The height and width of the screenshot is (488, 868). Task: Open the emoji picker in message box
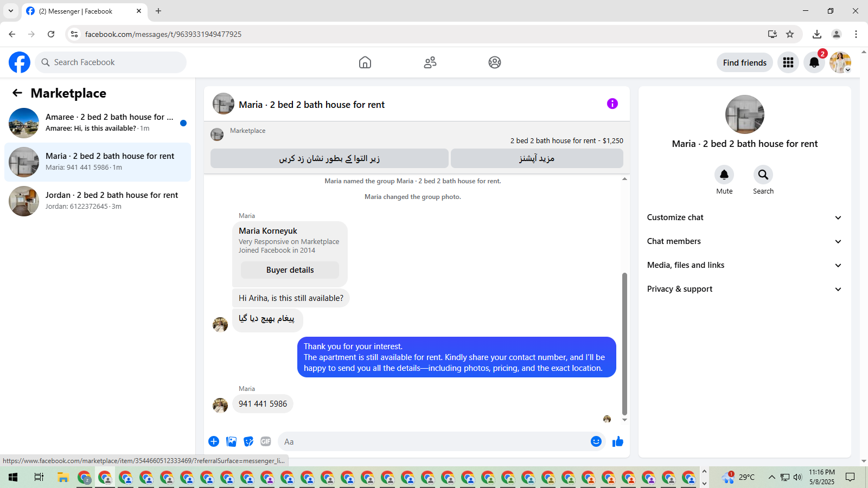(596, 441)
